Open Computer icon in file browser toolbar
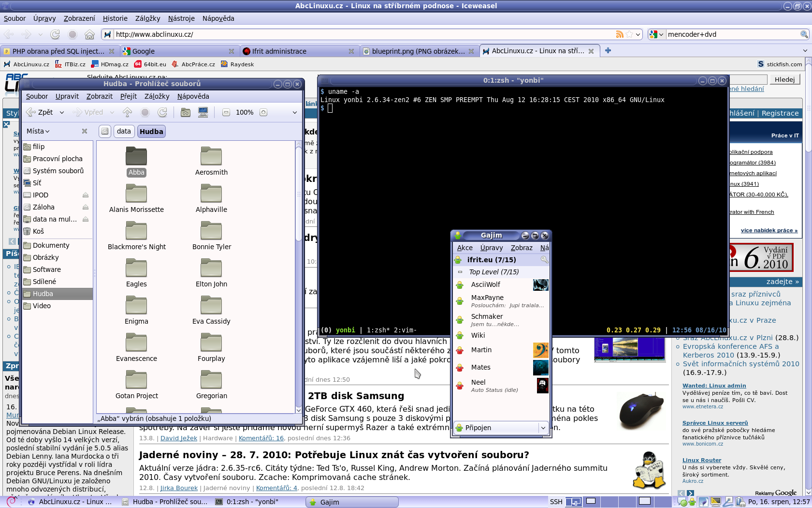The width and height of the screenshot is (812, 508). tap(203, 112)
